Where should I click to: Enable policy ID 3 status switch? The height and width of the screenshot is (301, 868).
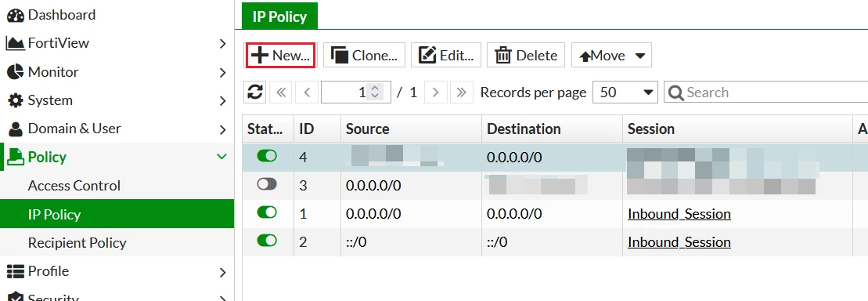[x=267, y=184]
